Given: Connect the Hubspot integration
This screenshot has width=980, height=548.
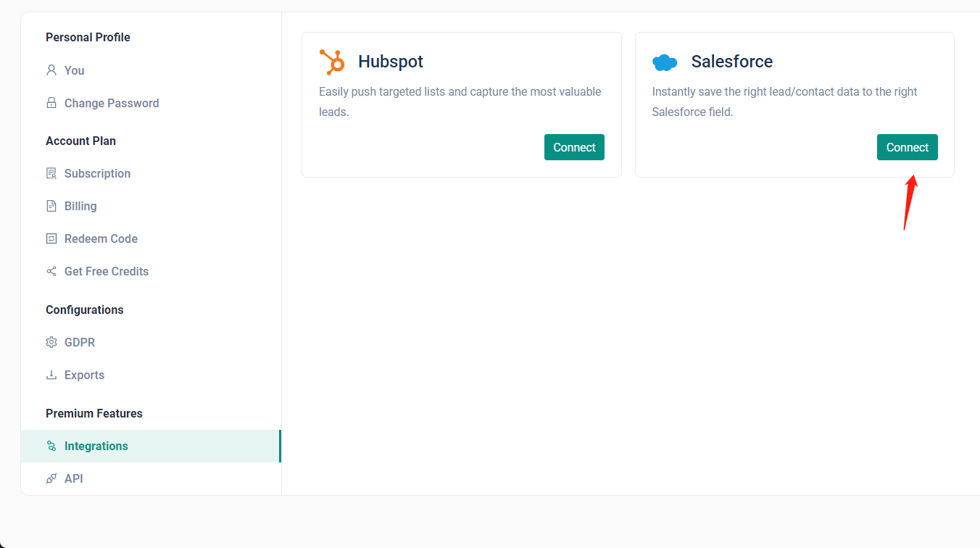Looking at the screenshot, I should point(574,147).
